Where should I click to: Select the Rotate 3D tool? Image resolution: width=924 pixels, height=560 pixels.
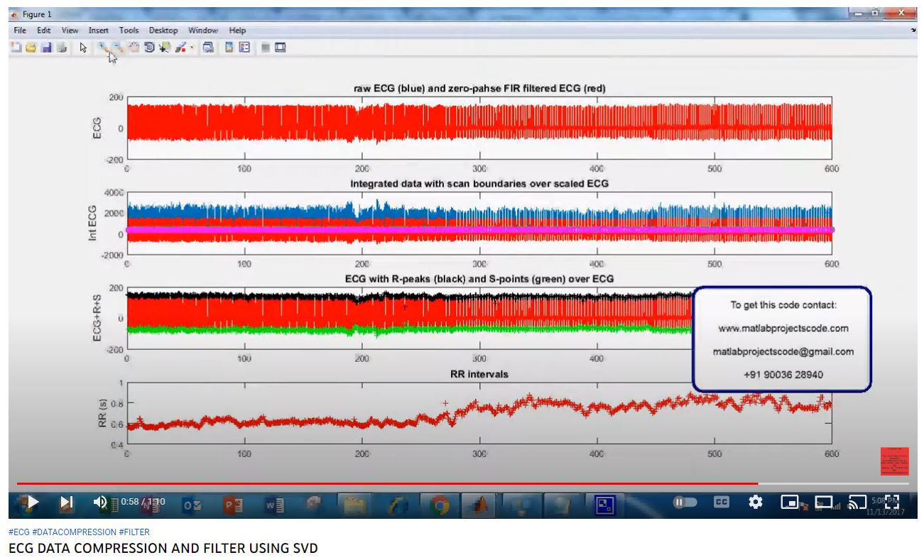tap(149, 48)
